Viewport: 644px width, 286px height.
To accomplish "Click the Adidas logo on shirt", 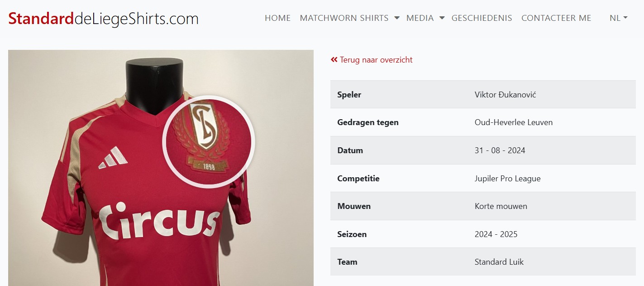I will click(113, 158).
